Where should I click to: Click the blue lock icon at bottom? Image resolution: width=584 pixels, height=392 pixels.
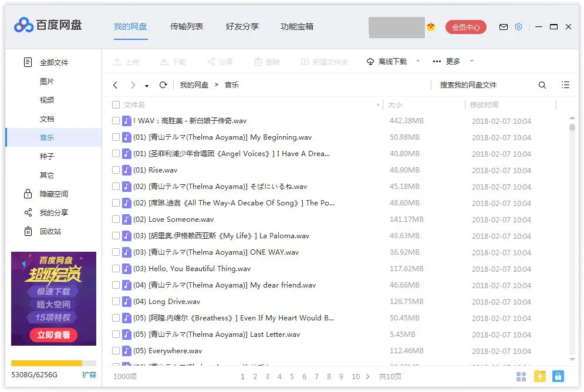pyautogui.click(x=558, y=376)
